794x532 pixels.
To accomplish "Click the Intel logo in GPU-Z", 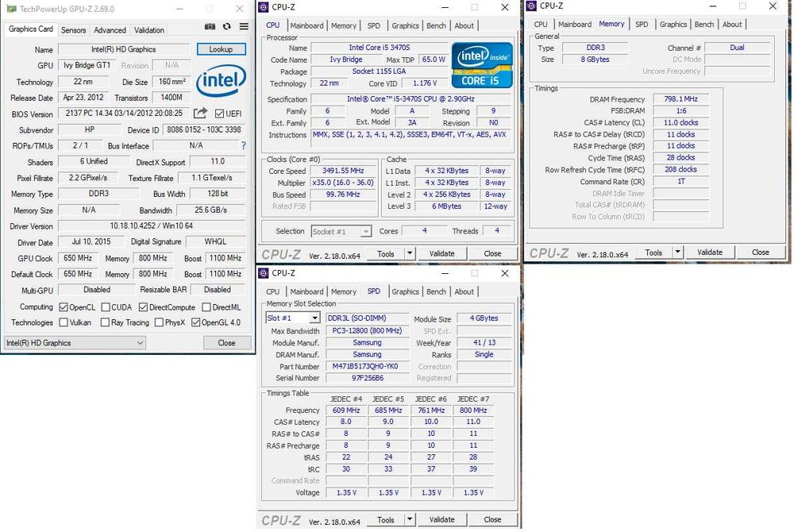I will point(221,80).
